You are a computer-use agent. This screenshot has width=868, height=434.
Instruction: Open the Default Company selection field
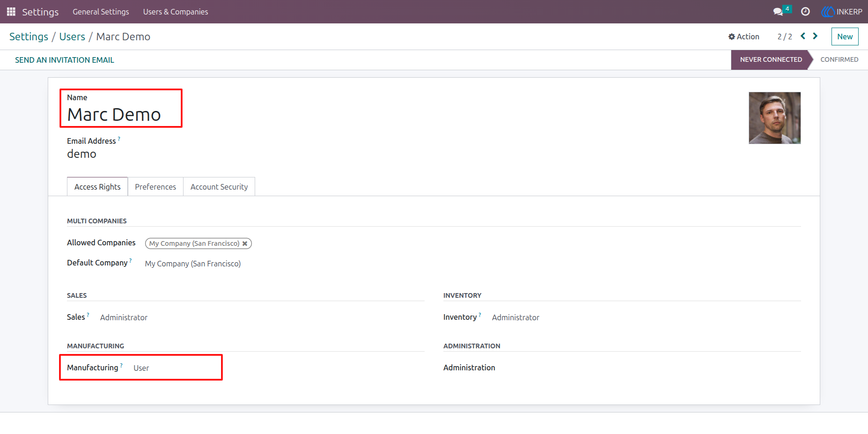point(193,264)
